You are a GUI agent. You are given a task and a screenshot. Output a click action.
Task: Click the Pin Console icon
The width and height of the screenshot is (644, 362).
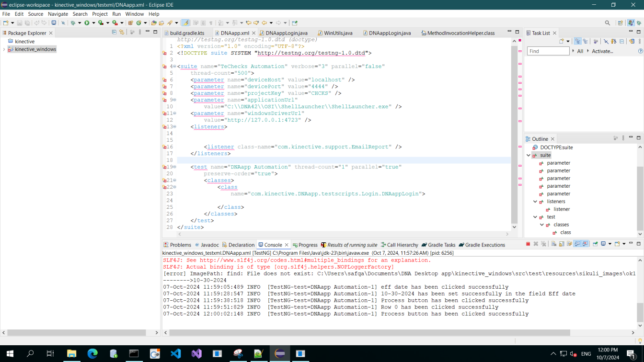[x=595, y=244]
